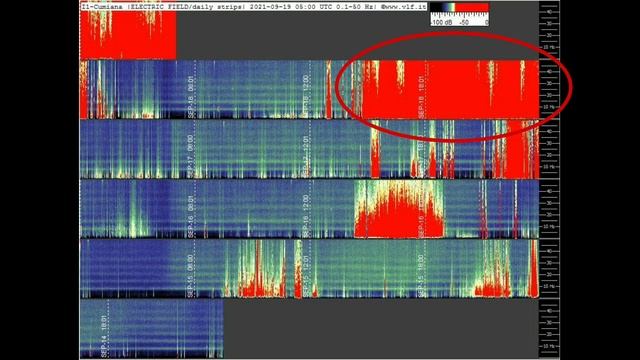Select the SEP 15 06:00 time marker
This screenshot has height=360, width=640.
point(191,276)
